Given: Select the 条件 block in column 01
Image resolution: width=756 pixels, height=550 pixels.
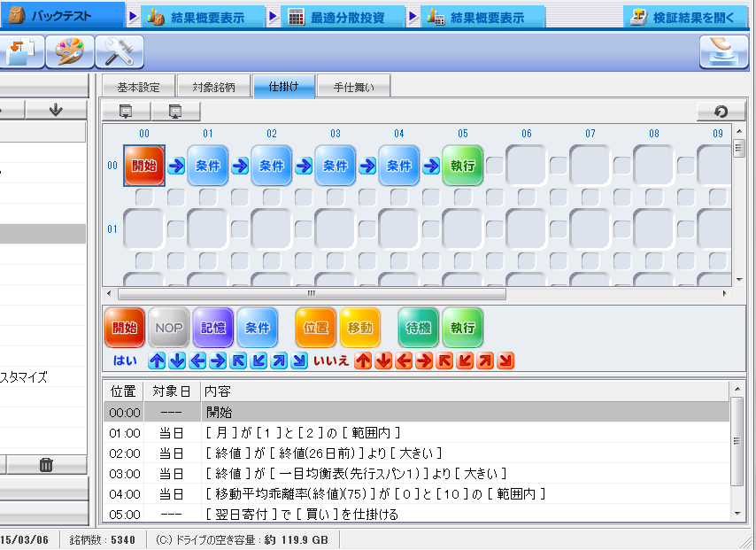Looking at the screenshot, I should (x=208, y=166).
